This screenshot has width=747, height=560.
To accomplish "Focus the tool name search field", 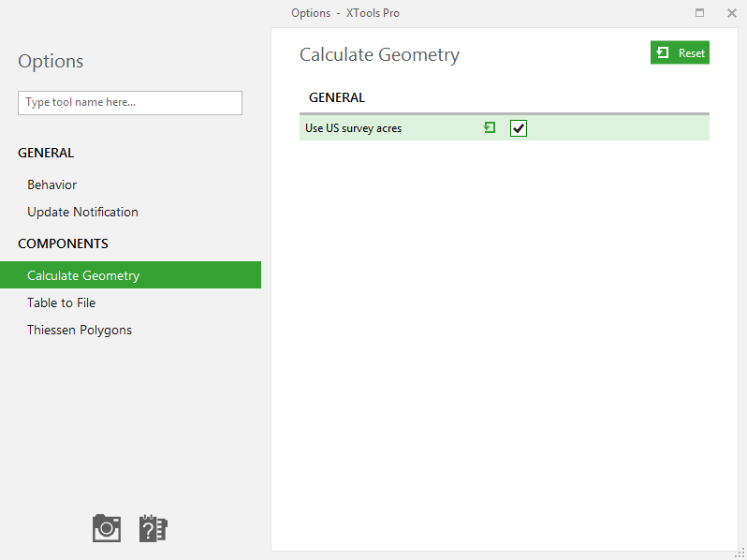I will point(130,102).
